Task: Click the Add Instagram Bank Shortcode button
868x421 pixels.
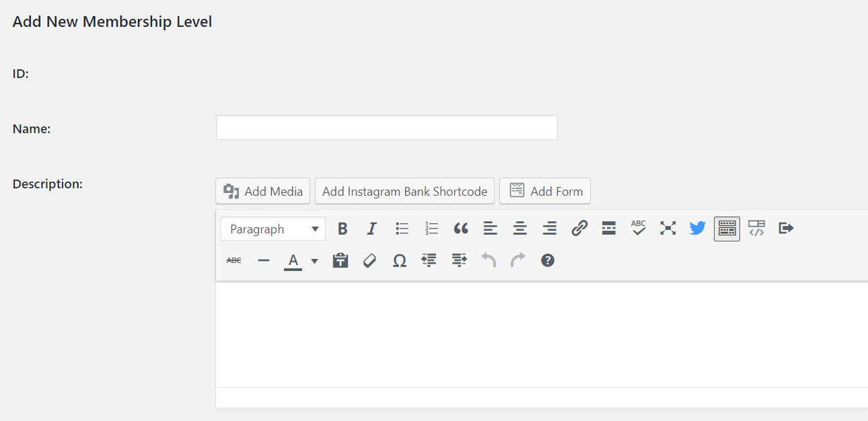Action: [x=404, y=191]
